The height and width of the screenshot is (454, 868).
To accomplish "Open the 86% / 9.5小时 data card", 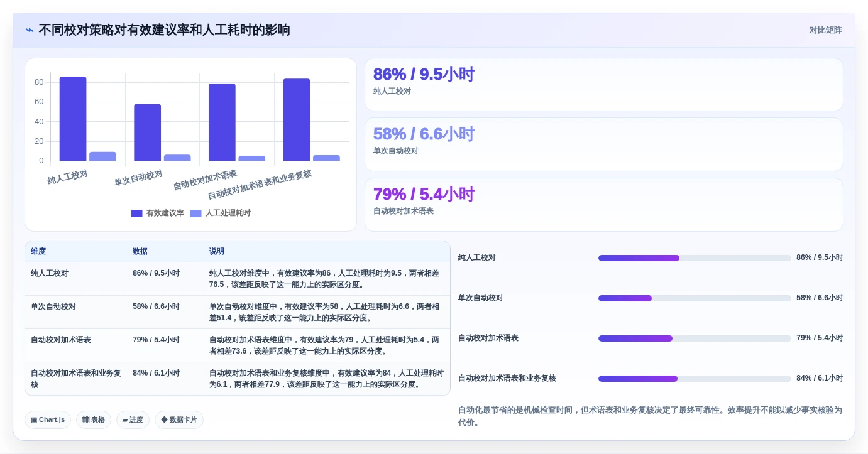I will point(604,85).
